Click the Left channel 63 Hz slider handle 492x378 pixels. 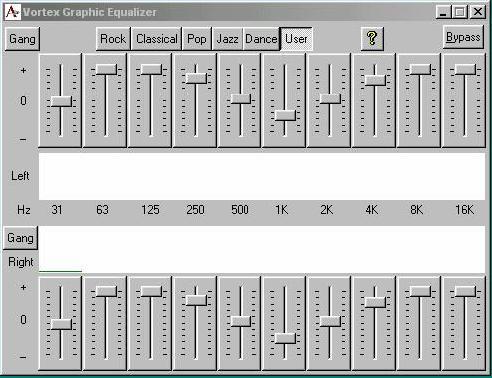(106, 69)
